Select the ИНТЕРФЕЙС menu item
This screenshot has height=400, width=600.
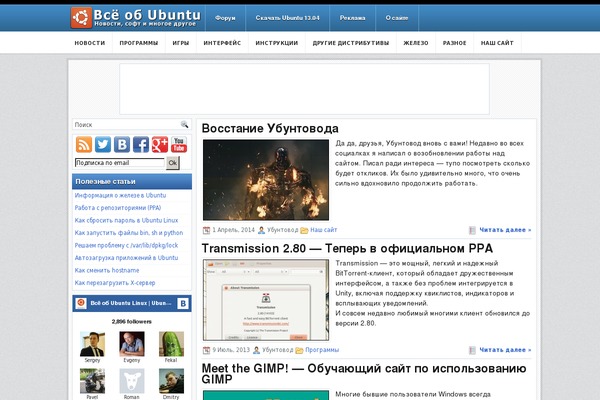click(222, 43)
